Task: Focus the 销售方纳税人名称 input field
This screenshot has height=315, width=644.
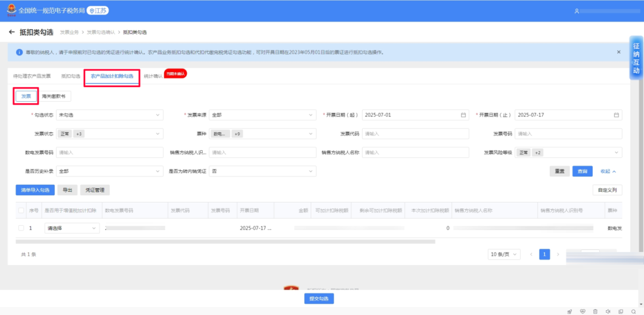Action: (x=415, y=152)
